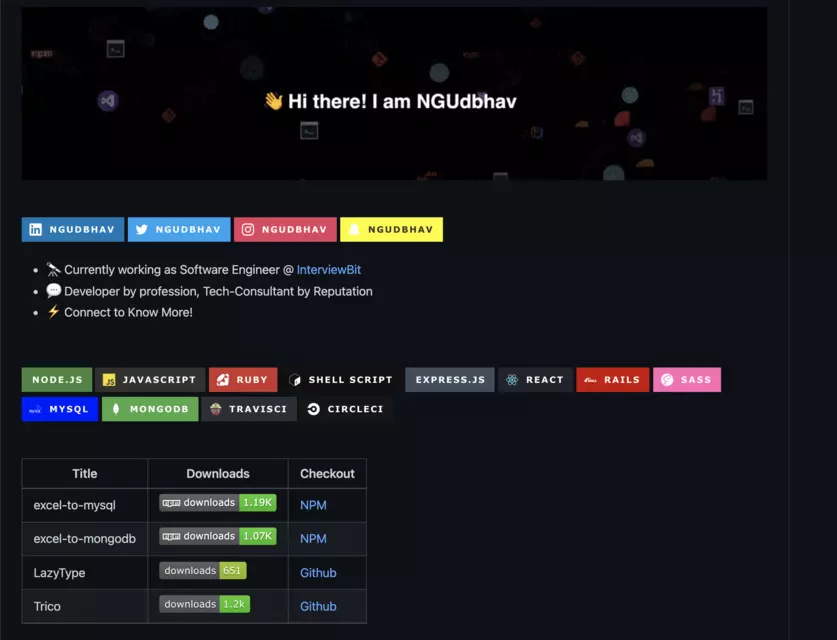The image size is (837, 640).
Task: Click the Title column header
Action: (85, 473)
